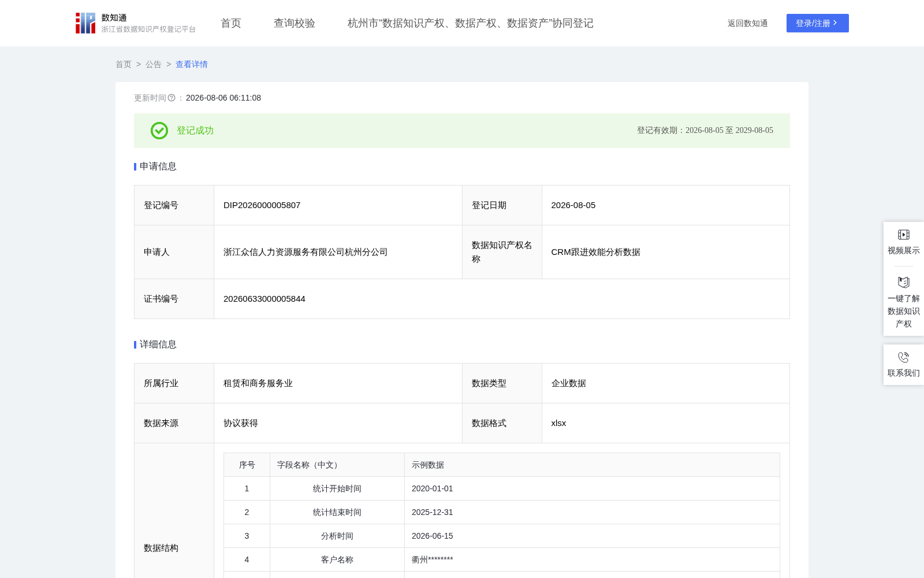The image size is (924, 578).
Task: Click the sample value 2025-12-31
Action: pos(433,512)
